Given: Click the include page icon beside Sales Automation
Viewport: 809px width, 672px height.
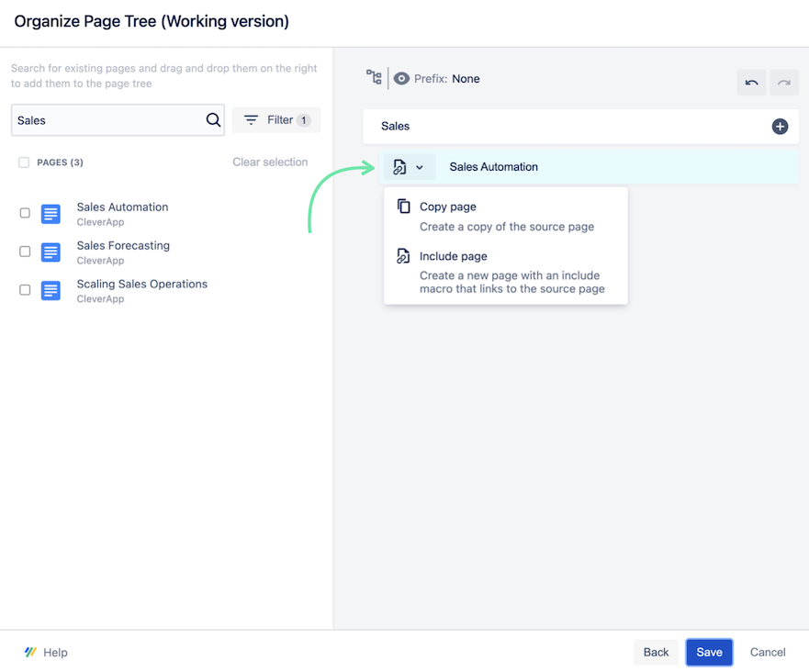Looking at the screenshot, I should (x=399, y=166).
